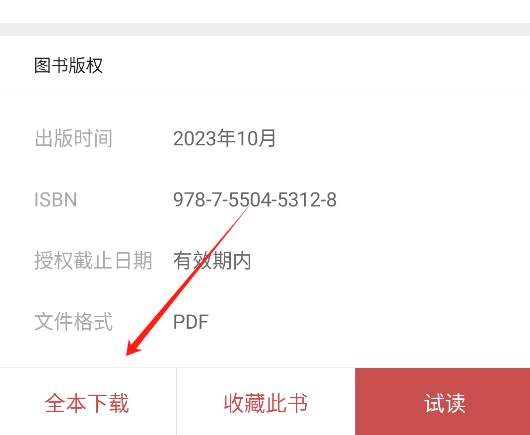
Task: Click the PDF file format value
Action: pyautogui.click(x=191, y=322)
